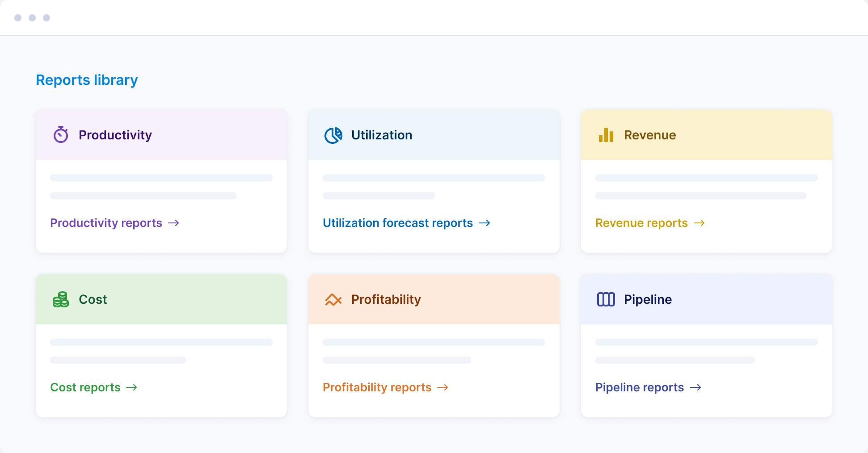868x453 pixels.
Task: Go to Revenue reports
Action: pyautogui.click(x=641, y=223)
